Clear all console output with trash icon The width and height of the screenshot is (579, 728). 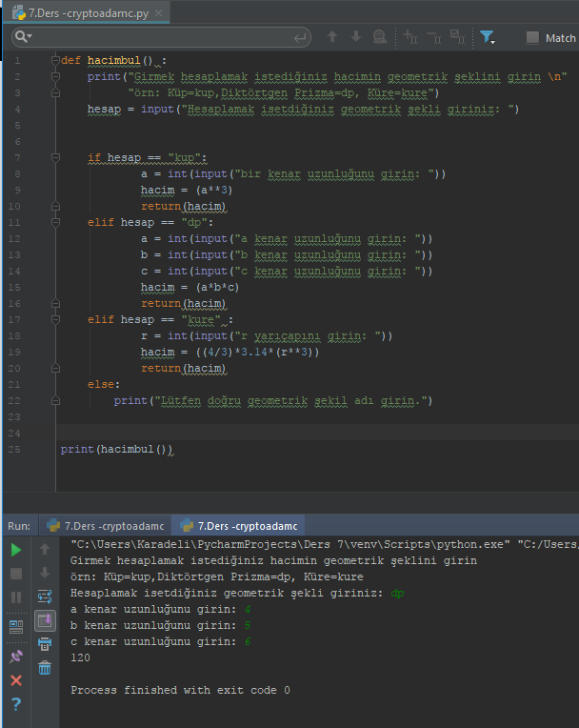pos(44,669)
